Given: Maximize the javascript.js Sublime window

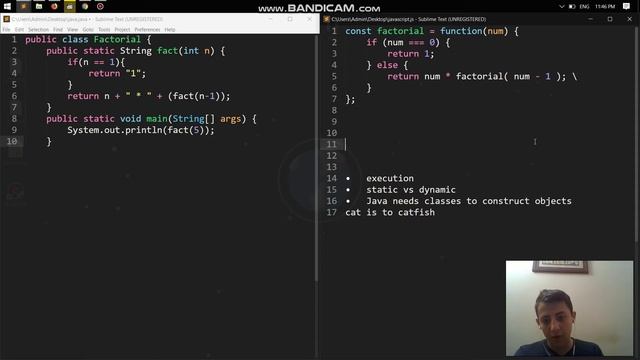Looking at the screenshot, I should (610, 19).
